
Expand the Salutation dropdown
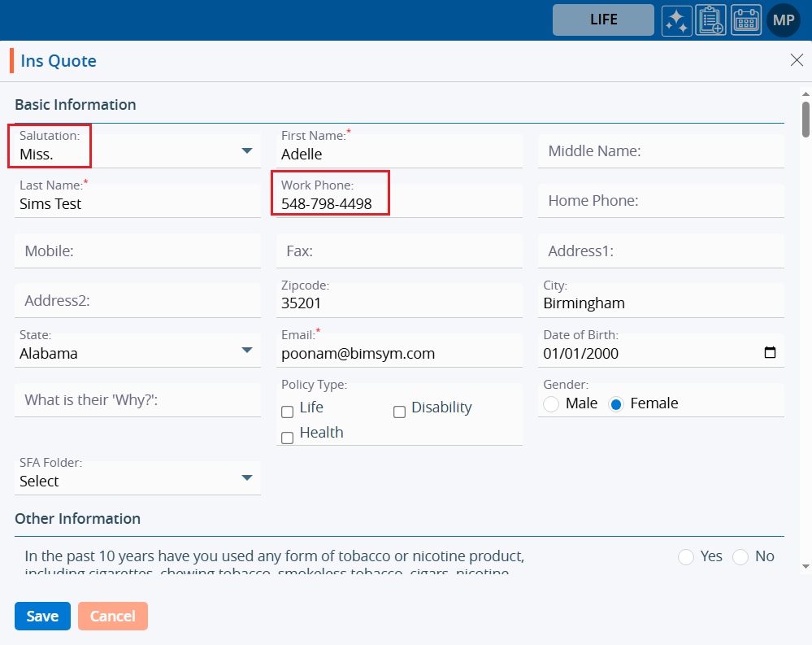[247, 151]
